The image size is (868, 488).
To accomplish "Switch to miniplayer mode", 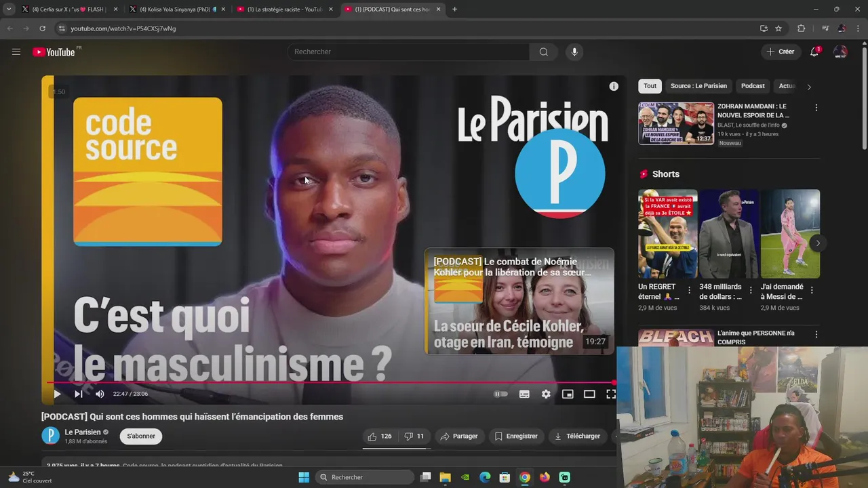I will click(568, 394).
